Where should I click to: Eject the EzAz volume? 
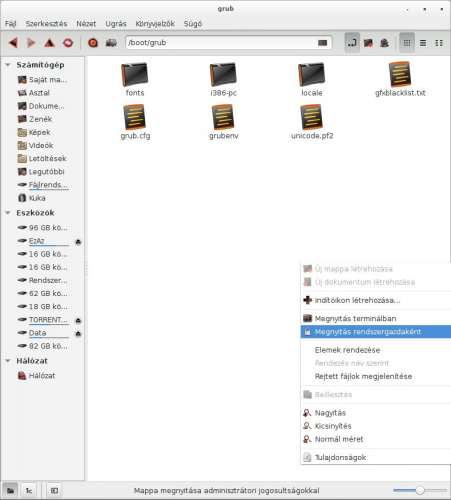click(78, 242)
